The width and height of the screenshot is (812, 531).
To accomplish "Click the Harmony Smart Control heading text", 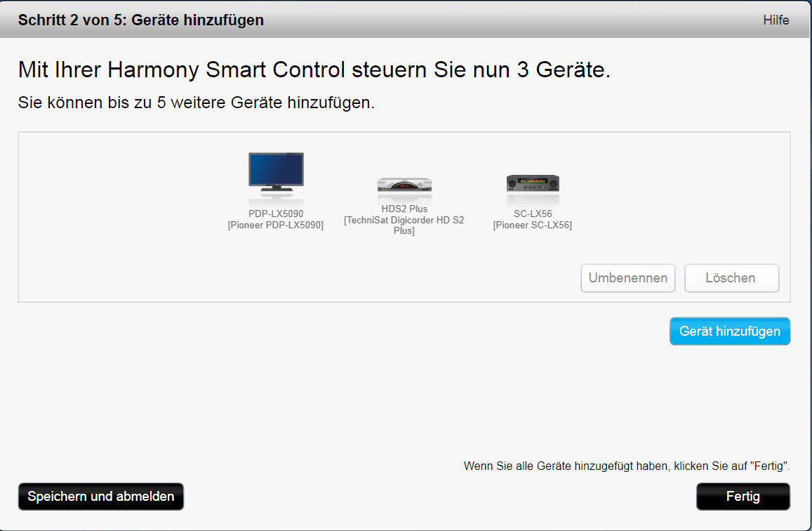I will [x=314, y=70].
